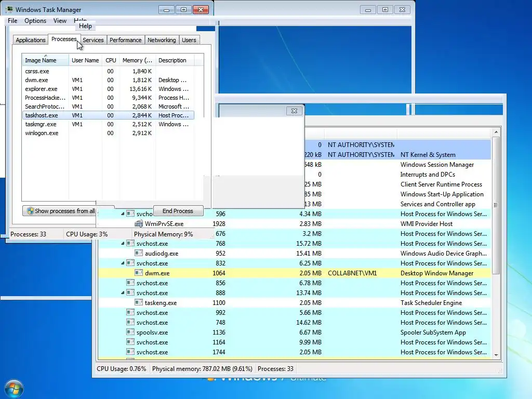Click Show processes from all users button
Screen dimensions: 532x399
point(60,211)
